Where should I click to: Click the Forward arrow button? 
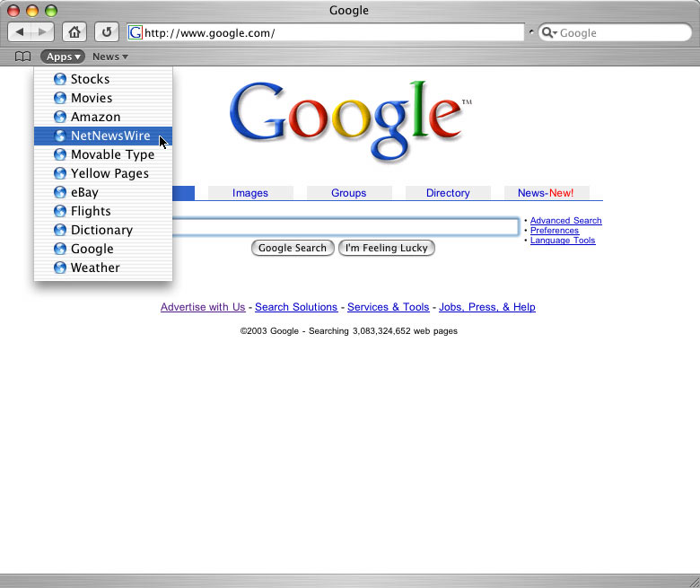tap(42, 32)
